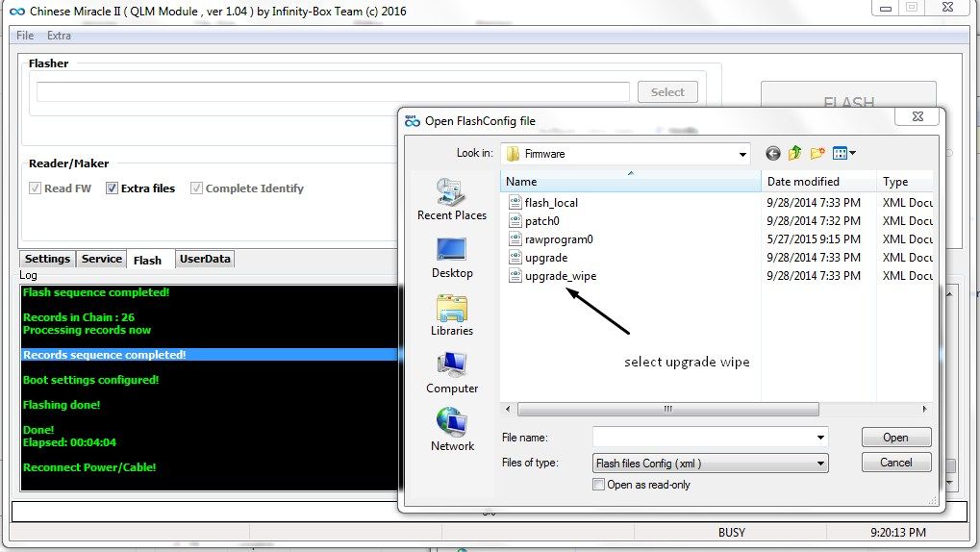The image size is (980, 552).
Task: Enable Open as read-only checkbox
Action: pyautogui.click(x=599, y=485)
